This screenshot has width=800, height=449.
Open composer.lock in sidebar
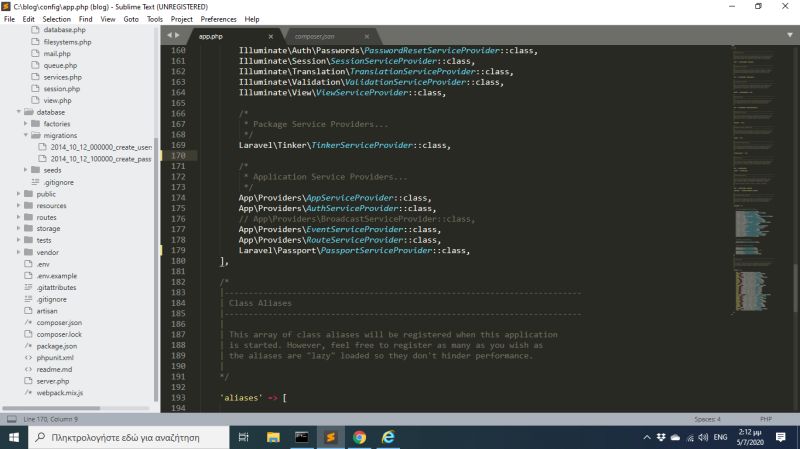59,334
